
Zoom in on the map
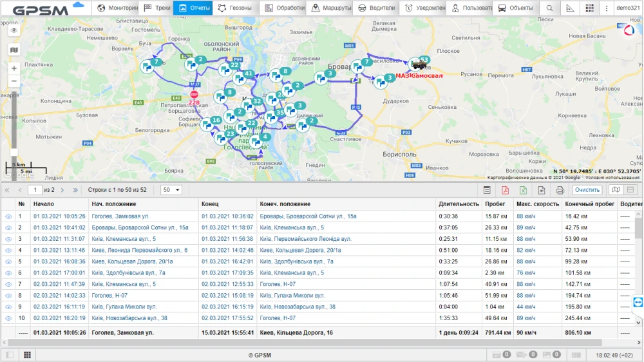pos(14,68)
